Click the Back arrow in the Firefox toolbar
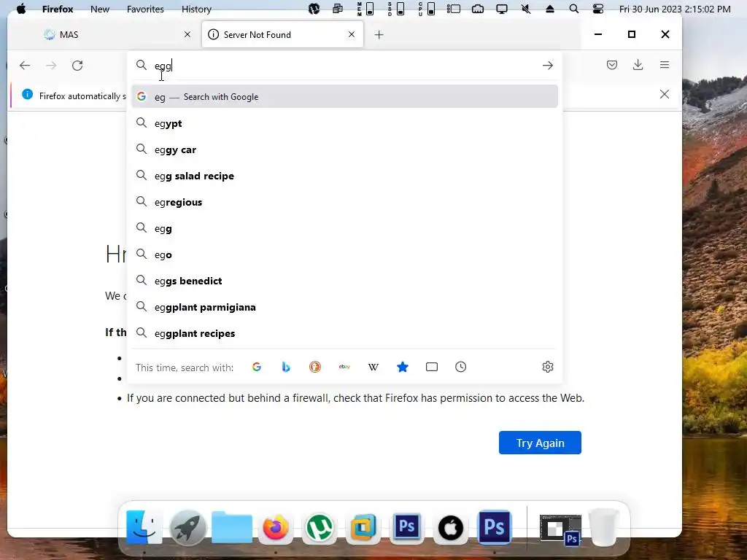This screenshot has height=560, width=747. point(25,65)
